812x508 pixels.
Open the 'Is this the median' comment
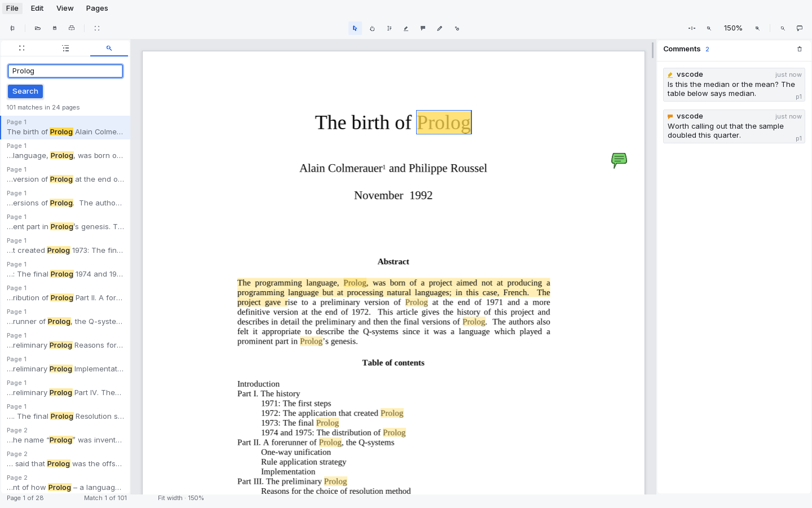coord(734,85)
